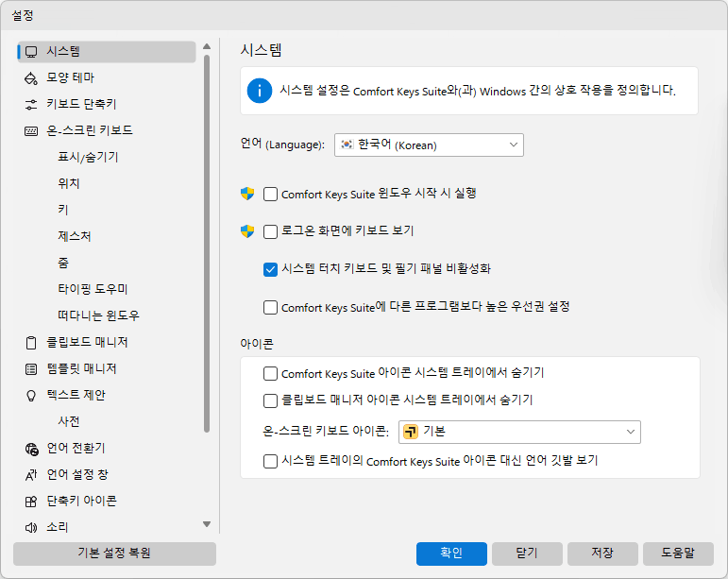The image size is (728, 579).
Task: Click 기본 설정 복원 button
Action: pyautogui.click(x=114, y=553)
